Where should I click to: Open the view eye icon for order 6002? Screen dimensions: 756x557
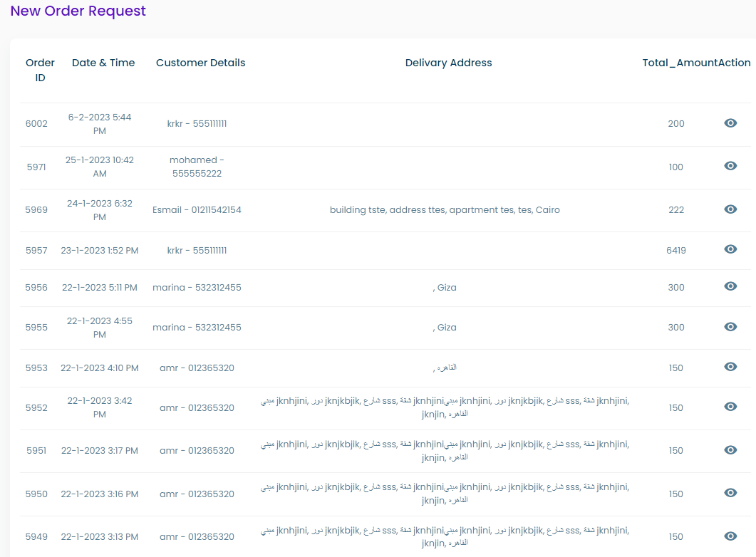(730, 123)
